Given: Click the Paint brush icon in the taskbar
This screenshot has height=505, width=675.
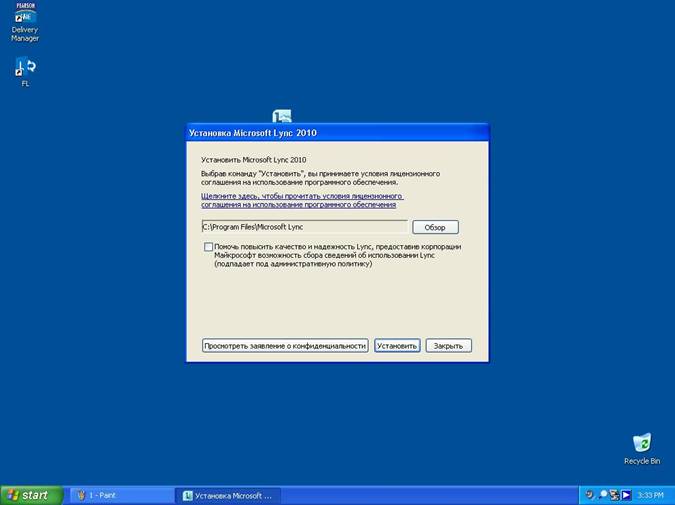Looking at the screenshot, I should coord(81,496).
